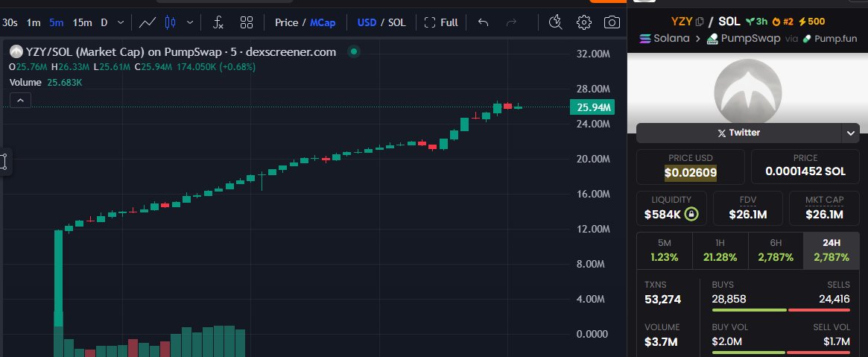Click the BUYS count 28,858

point(729,300)
